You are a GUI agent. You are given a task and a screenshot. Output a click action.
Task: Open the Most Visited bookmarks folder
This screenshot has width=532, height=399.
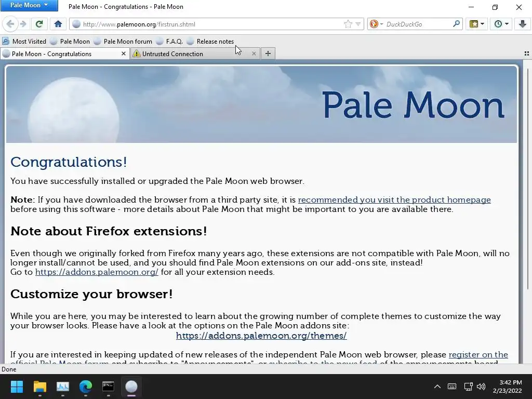(x=24, y=42)
